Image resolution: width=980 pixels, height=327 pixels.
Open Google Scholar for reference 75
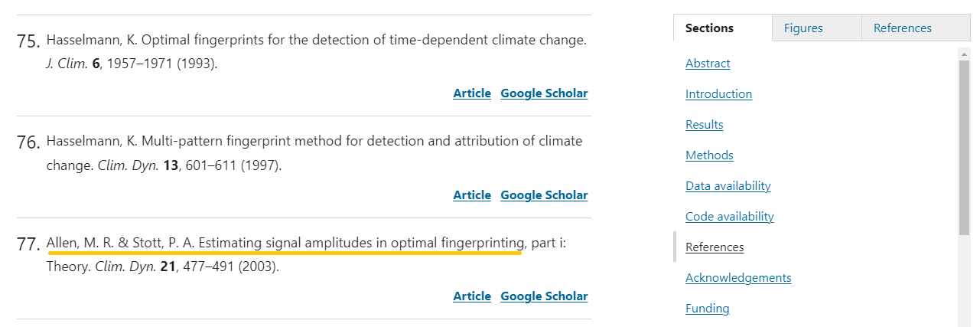coord(544,93)
